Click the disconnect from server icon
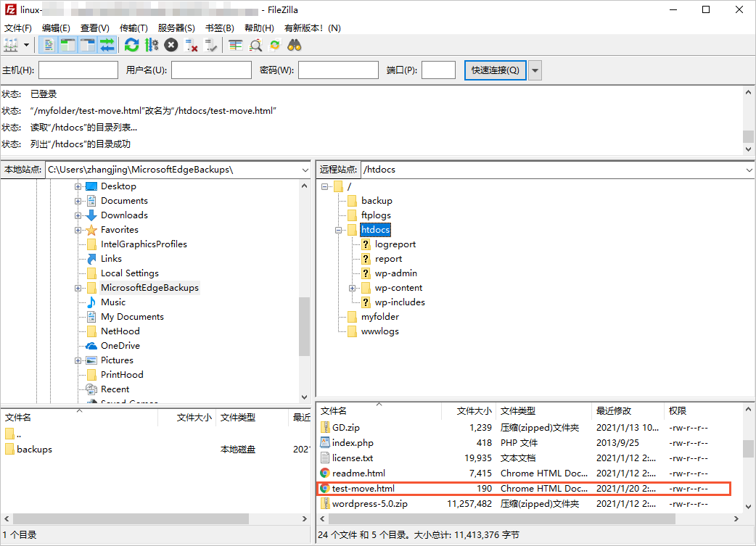Viewport: 756px width, 546px height. (192, 45)
